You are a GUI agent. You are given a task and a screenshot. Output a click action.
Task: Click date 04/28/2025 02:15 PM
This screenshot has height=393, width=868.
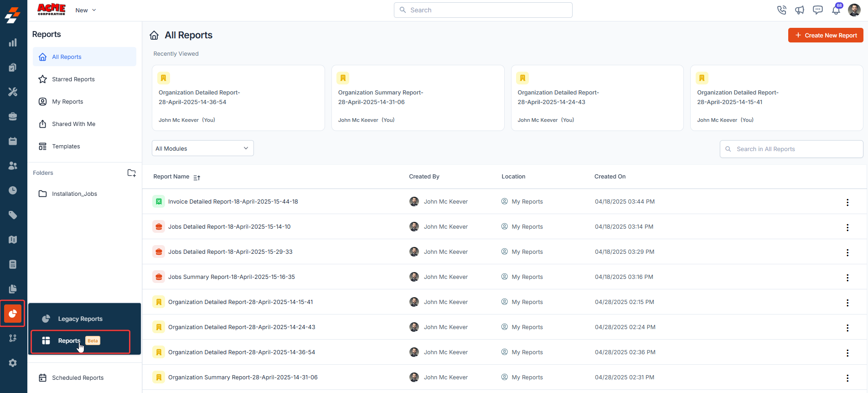point(625,302)
